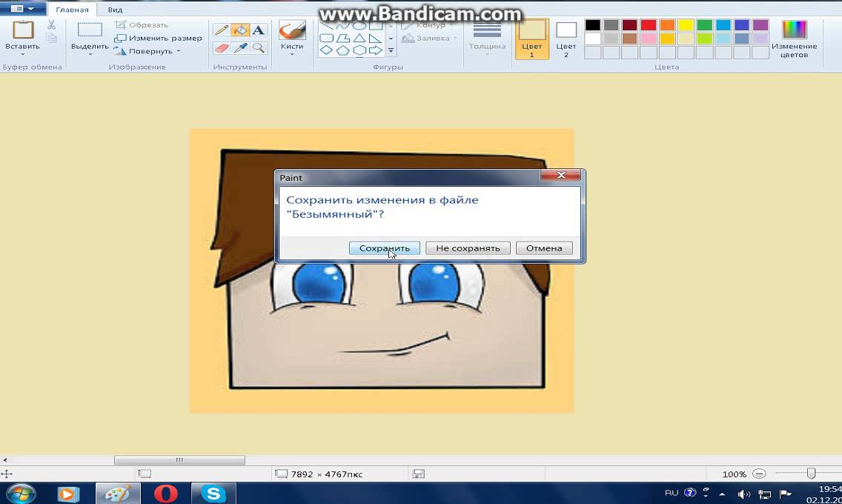Image resolution: width=842 pixels, height=504 pixels.
Task: Click Сохранить in the dialog
Action: (x=384, y=248)
